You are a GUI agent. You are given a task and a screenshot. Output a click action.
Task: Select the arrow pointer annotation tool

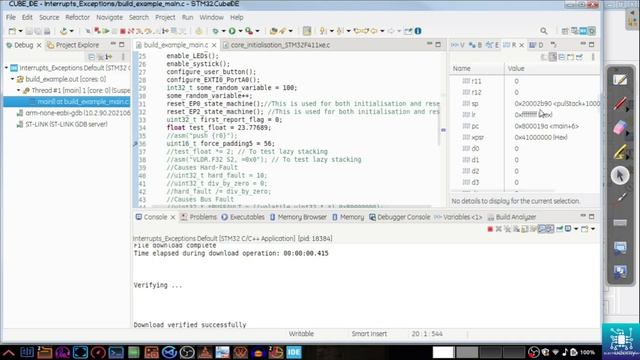click(620, 176)
